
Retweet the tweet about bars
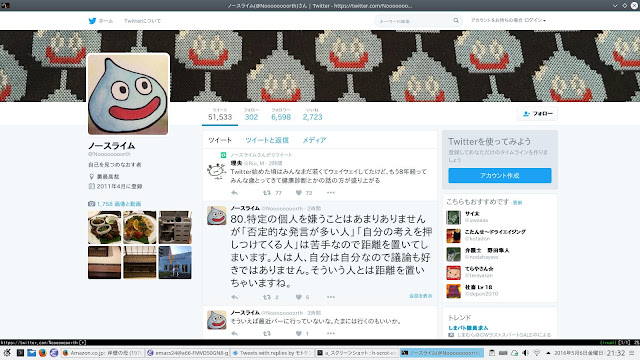(x=267, y=333)
